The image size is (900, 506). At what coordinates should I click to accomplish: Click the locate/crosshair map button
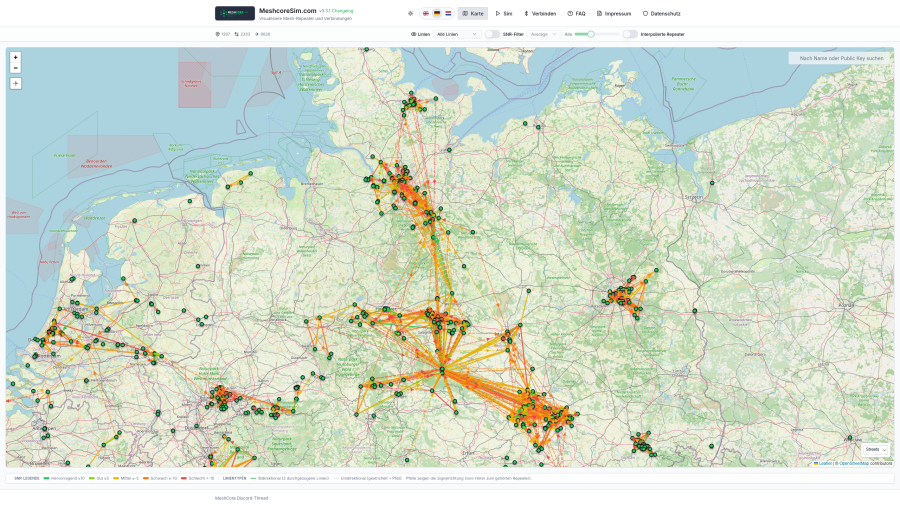15,83
